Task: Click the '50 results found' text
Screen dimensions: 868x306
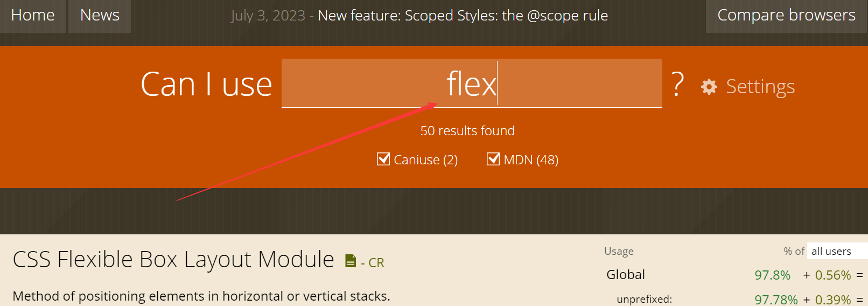Action: pyautogui.click(x=467, y=131)
